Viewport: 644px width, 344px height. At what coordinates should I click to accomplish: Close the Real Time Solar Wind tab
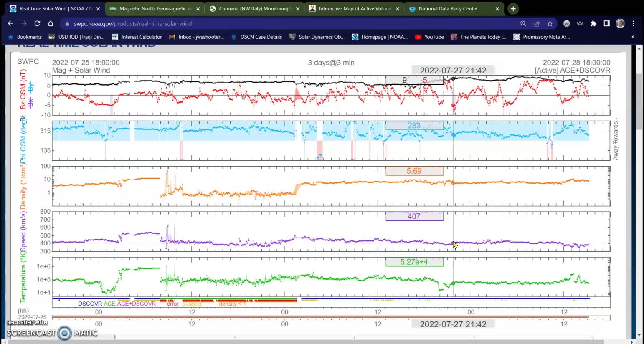pos(98,9)
